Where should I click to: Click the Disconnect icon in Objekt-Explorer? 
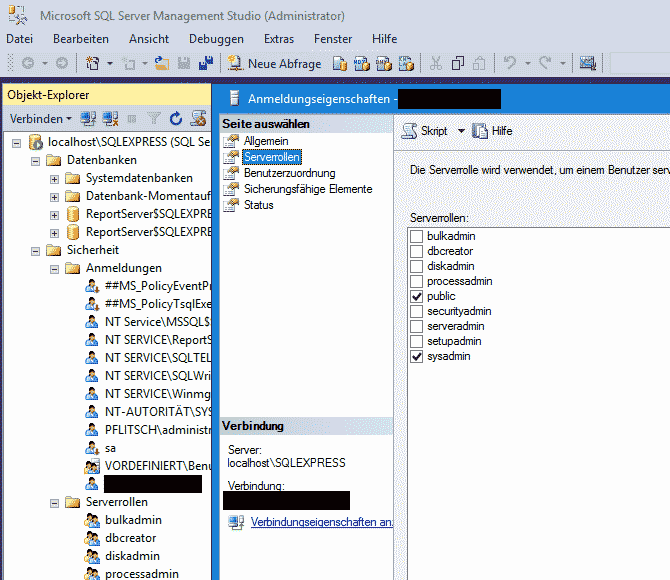[110, 119]
